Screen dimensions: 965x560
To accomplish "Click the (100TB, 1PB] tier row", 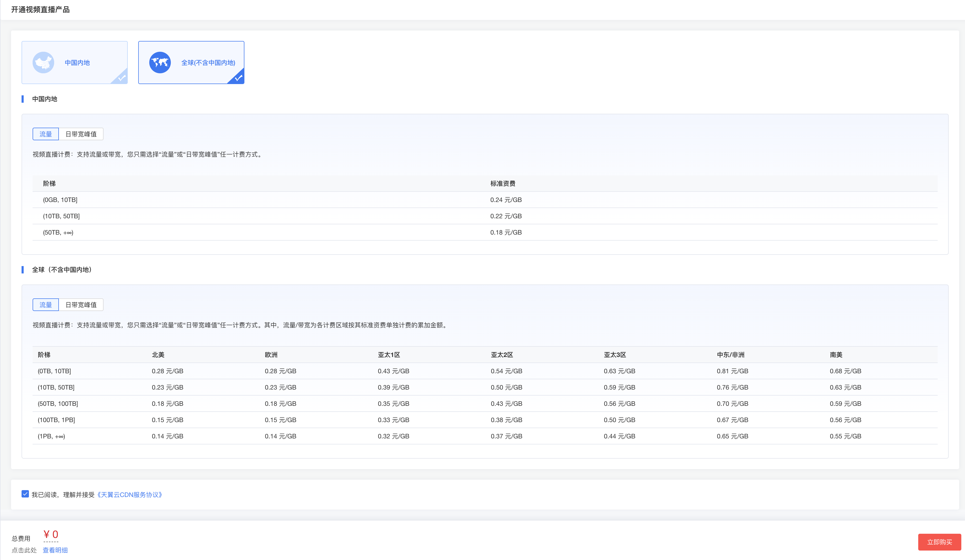I will (x=485, y=420).
